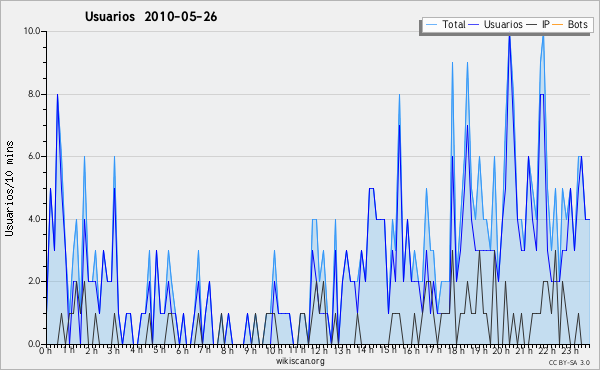Click the '21 h' x-axis label

click(524, 350)
